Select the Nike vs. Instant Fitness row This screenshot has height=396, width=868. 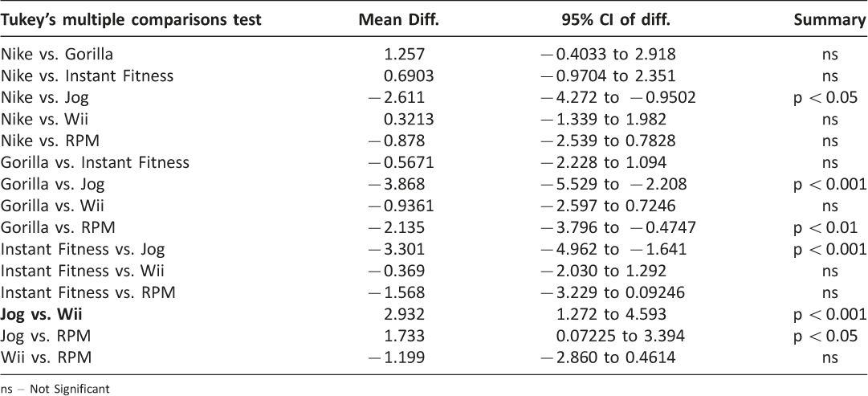[434, 76]
